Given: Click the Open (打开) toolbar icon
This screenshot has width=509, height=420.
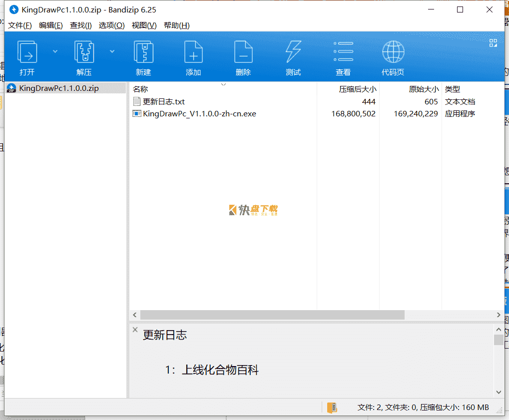Looking at the screenshot, I should point(27,51).
